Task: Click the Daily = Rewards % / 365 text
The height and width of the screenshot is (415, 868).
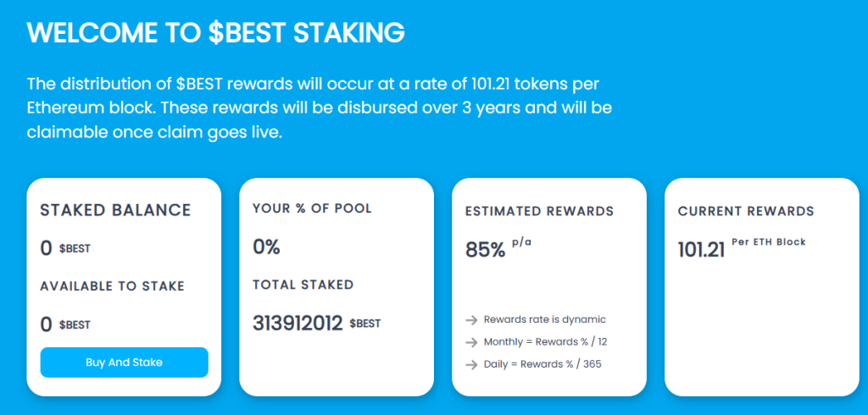Action: pos(542,364)
